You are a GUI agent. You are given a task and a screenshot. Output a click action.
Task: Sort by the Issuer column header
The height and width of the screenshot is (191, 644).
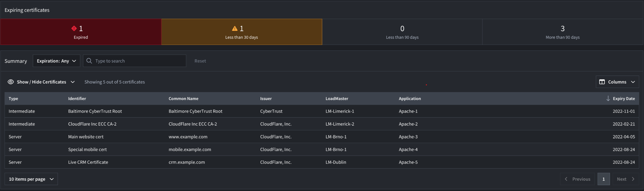pos(266,99)
